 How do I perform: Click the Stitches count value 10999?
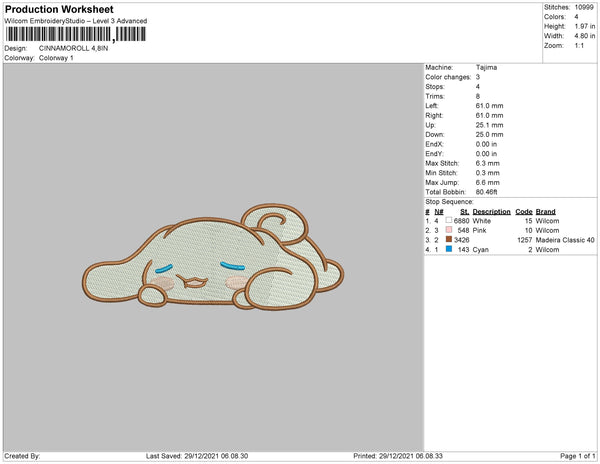(584, 7)
